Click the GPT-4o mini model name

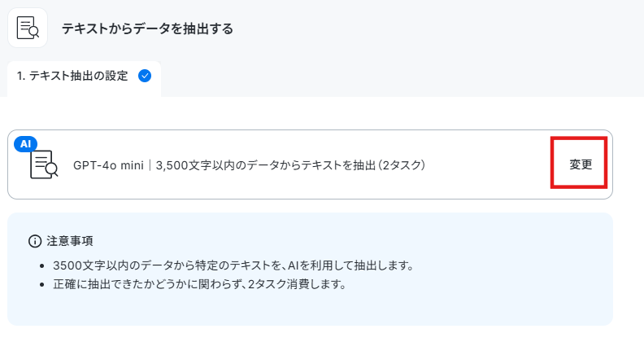tap(108, 165)
